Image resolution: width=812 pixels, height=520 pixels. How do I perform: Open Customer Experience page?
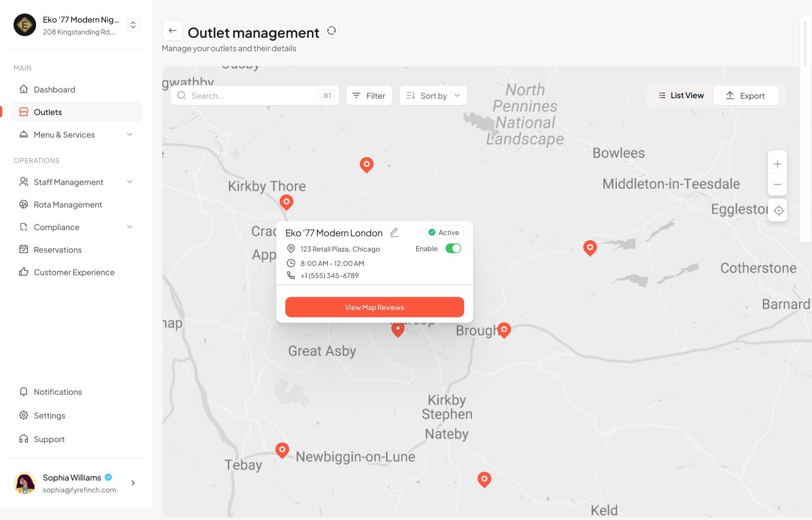pos(77,272)
